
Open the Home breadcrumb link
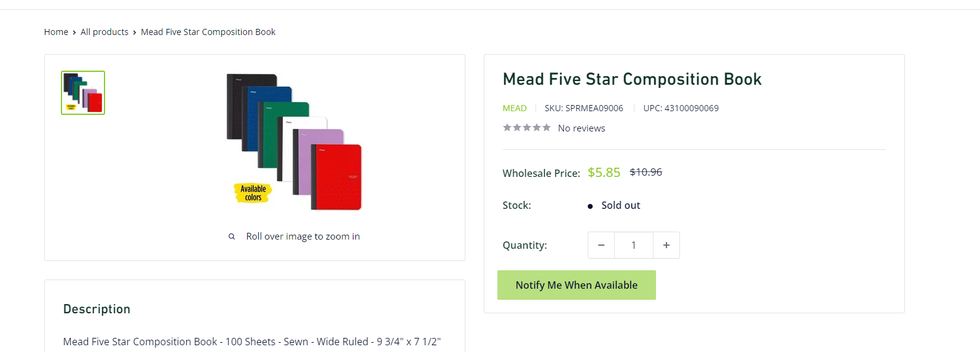(x=56, y=32)
